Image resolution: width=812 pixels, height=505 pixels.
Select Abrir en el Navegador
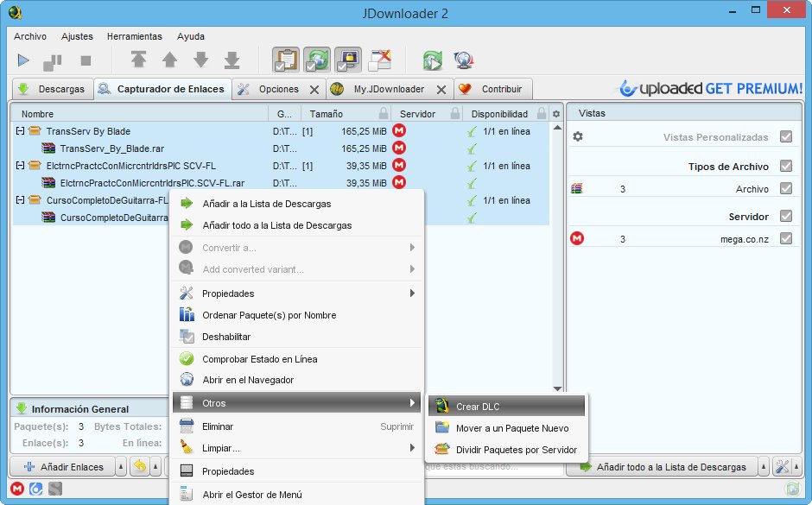(x=297, y=380)
